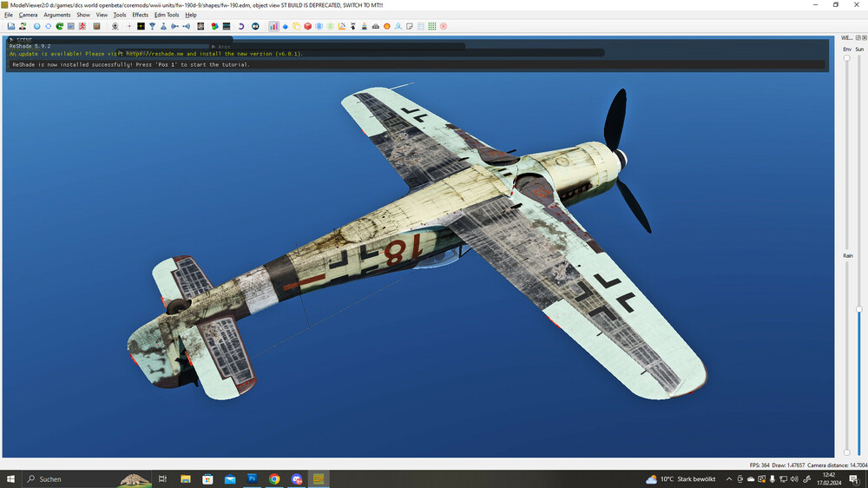Open the Help menu

(191, 15)
